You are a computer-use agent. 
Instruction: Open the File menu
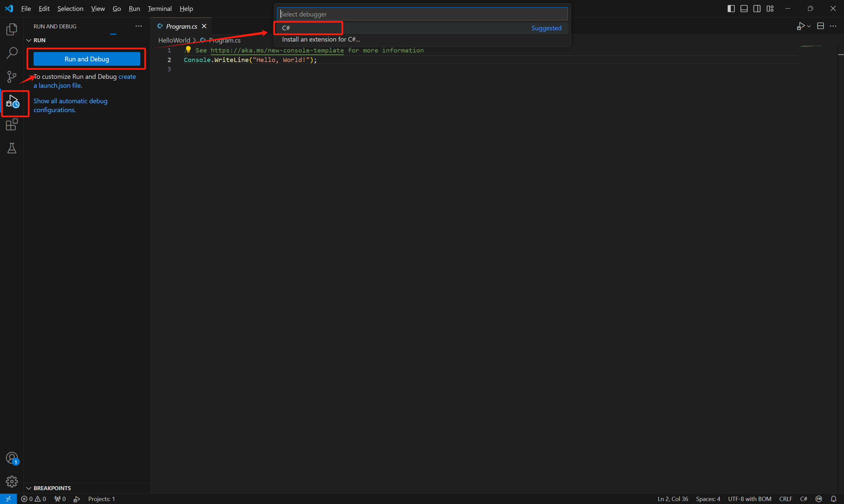click(x=26, y=9)
